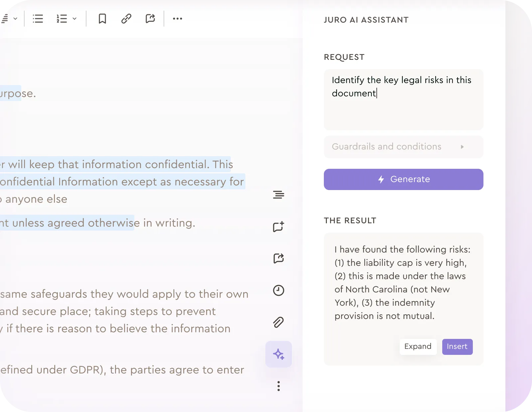Click the bookmark icon in the toolbar
Image resolution: width=532 pixels, height=412 pixels.
tap(102, 19)
